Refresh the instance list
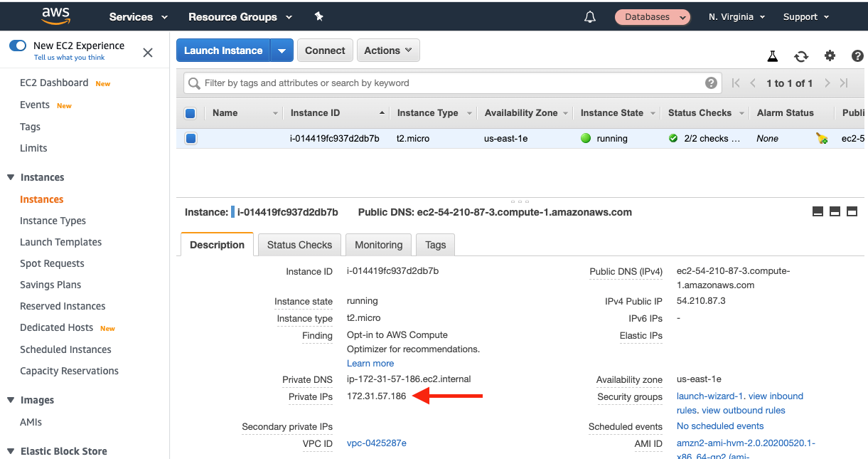868x459 pixels. [801, 54]
